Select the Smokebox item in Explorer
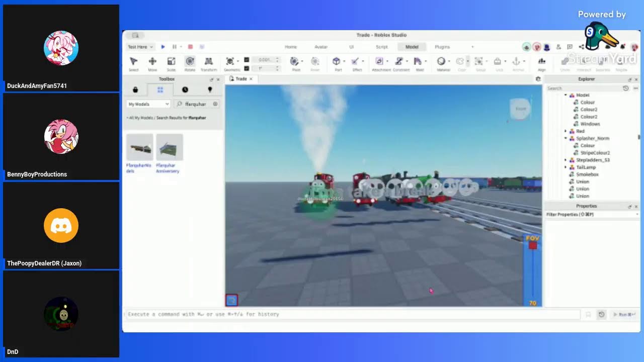Screen dimensions: 644x362 [x=587, y=174]
